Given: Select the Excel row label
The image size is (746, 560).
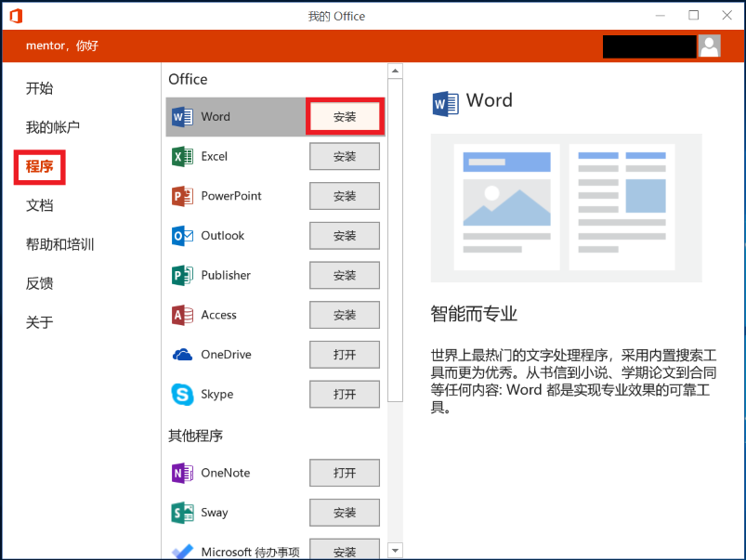Looking at the screenshot, I should (214, 157).
